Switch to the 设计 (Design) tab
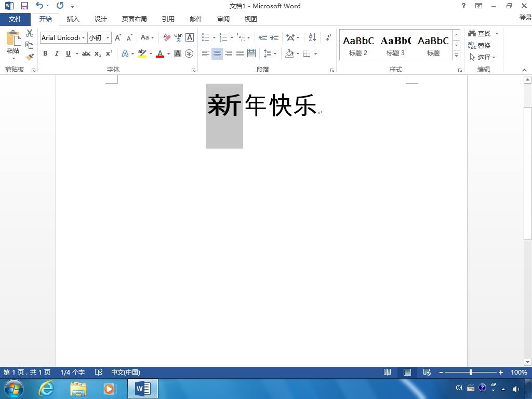 100,19
